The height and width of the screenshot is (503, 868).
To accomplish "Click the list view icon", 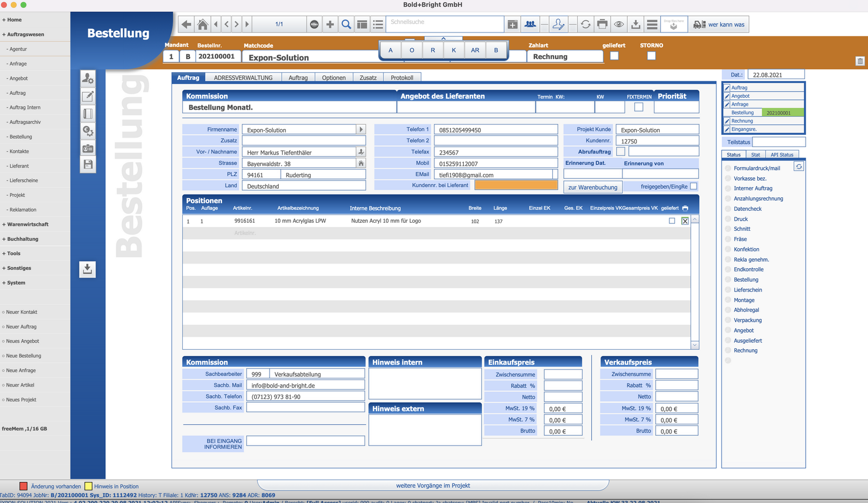I will point(378,24).
